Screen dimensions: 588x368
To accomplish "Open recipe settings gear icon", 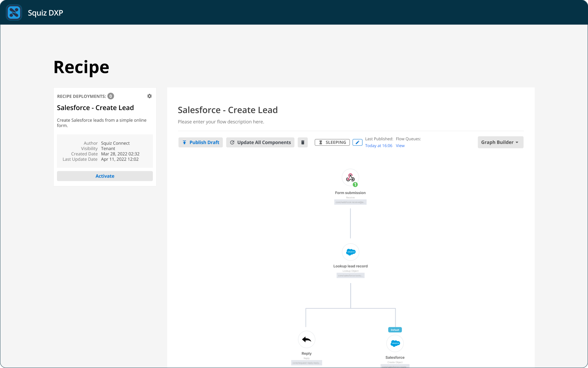I will 149,96.
